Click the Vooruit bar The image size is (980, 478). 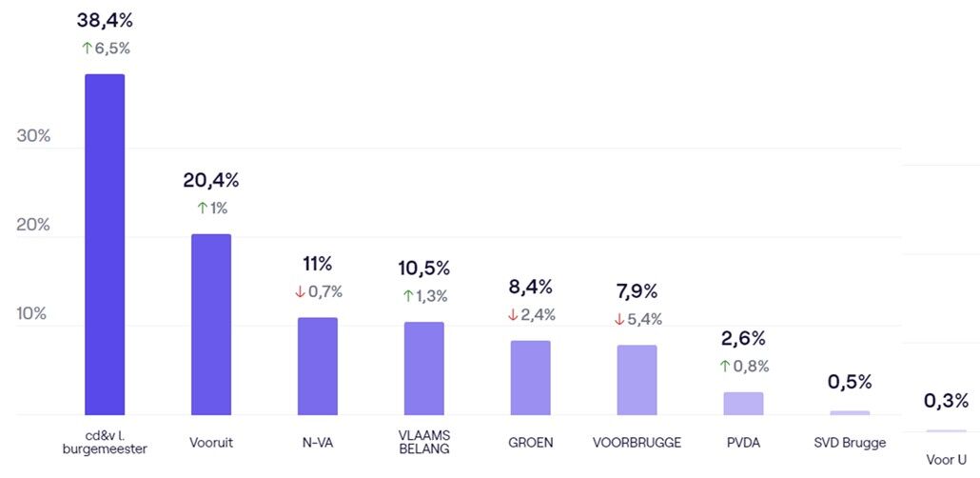(211, 325)
